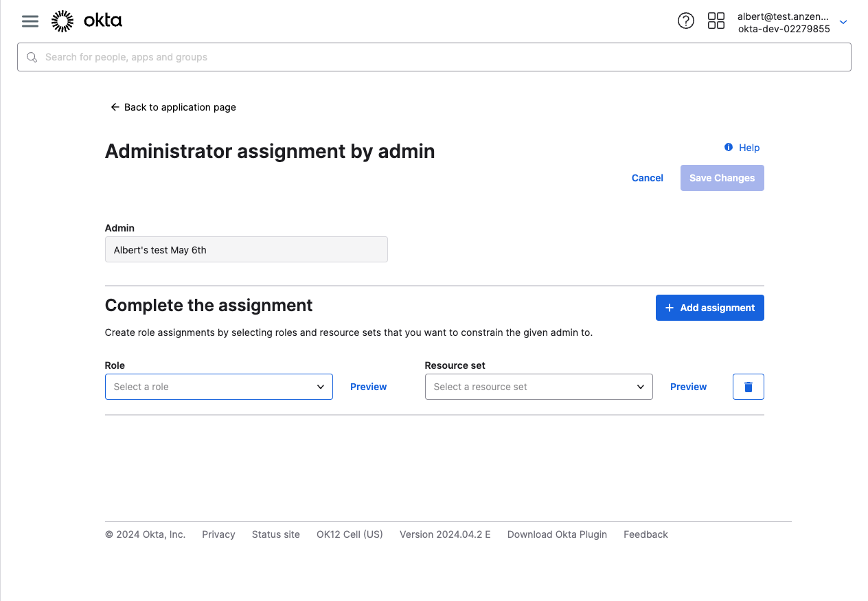Viewport: 868px width, 601px height.
Task: Click Cancel to discard changes
Action: (647, 178)
